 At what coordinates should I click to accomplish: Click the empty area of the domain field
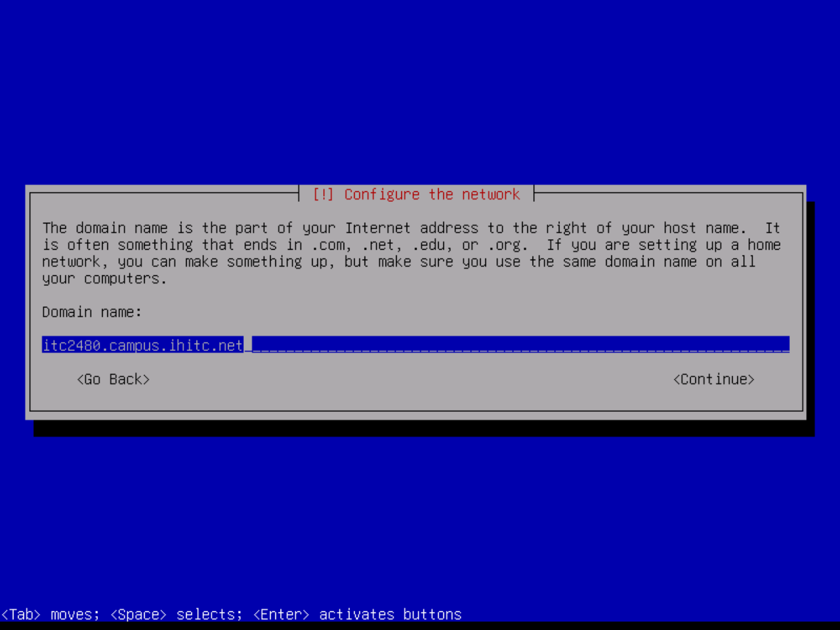point(519,345)
